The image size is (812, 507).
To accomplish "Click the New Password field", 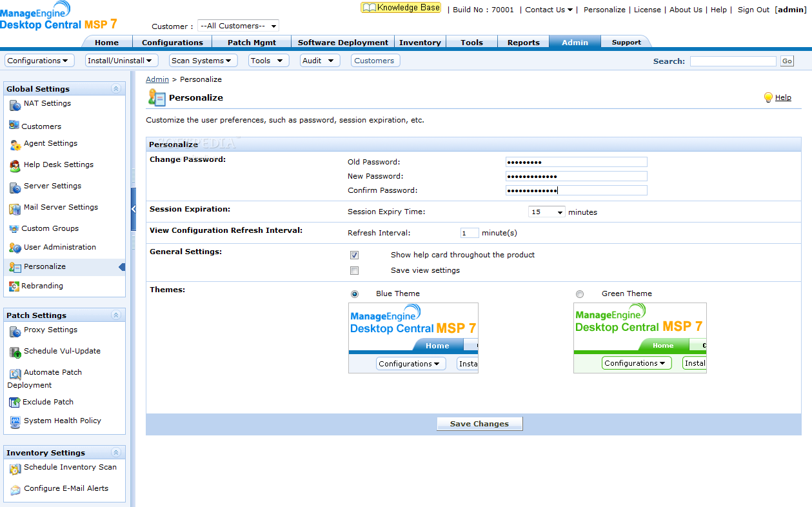I will 576,176.
